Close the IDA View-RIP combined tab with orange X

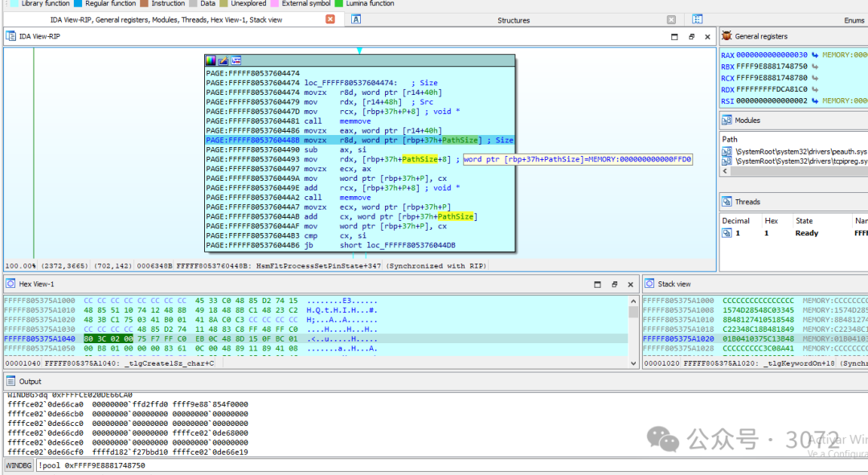click(330, 18)
